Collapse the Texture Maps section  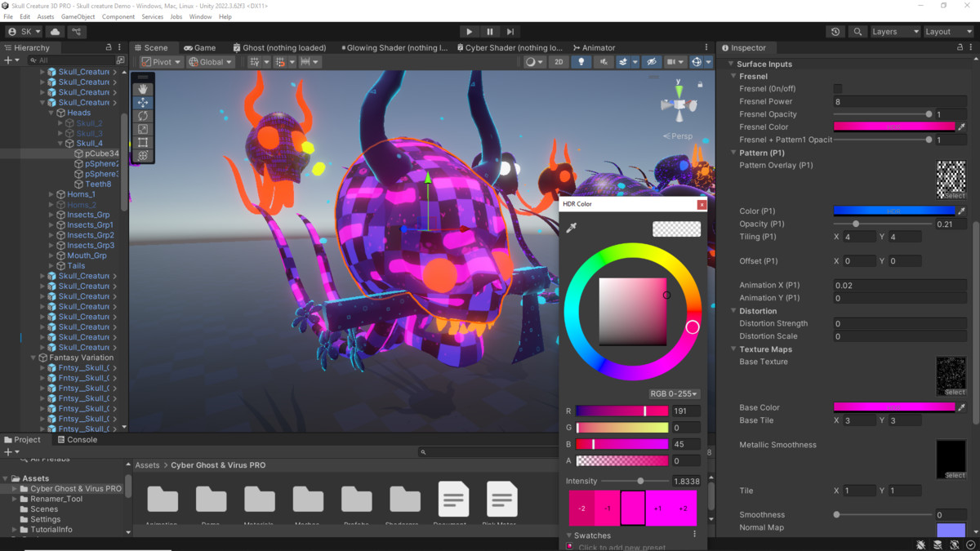[x=734, y=349]
